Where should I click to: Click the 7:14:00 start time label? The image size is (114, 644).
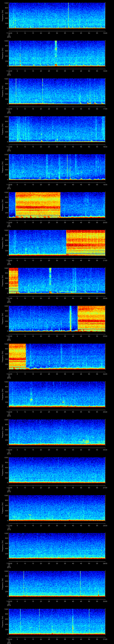click(x=9, y=33)
